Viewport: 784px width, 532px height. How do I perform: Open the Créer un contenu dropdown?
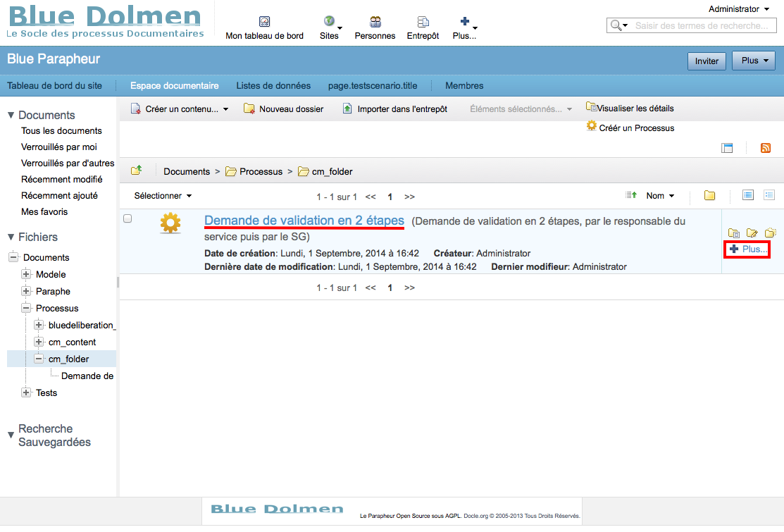[180, 109]
